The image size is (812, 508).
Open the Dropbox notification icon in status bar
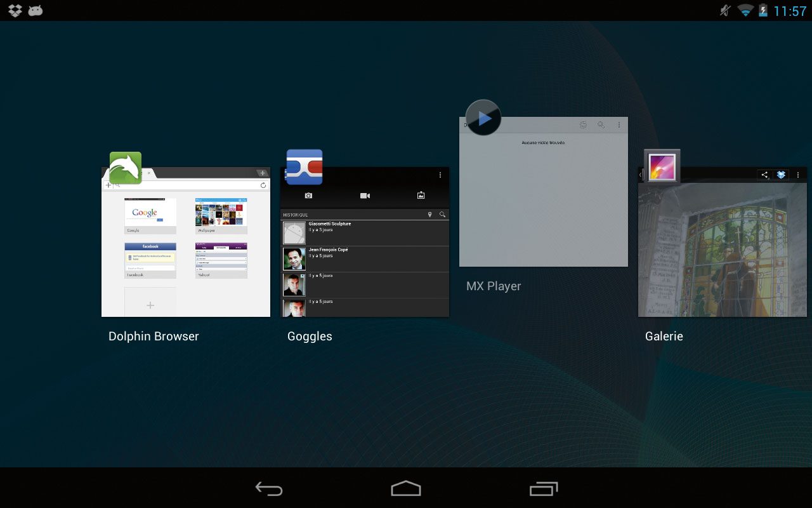[15, 11]
